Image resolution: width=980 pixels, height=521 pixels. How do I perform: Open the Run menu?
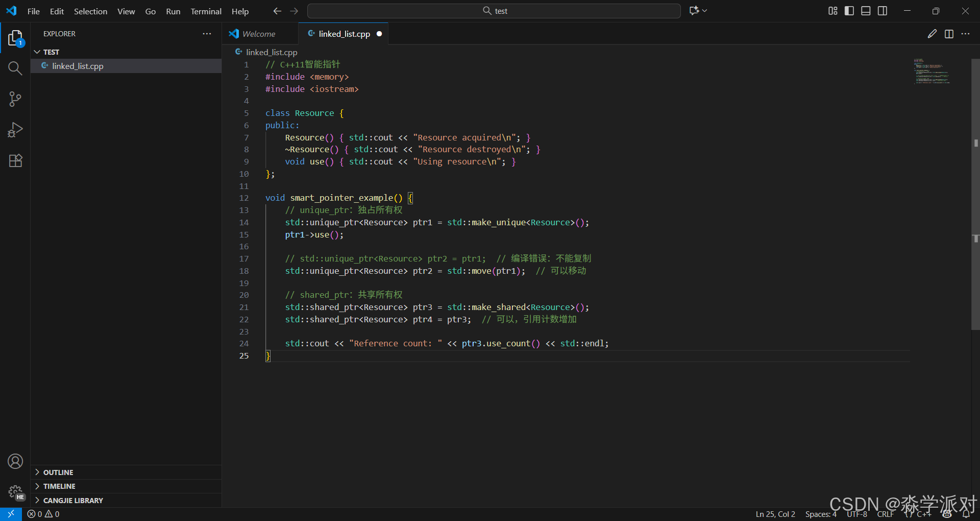(x=173, y=11)
